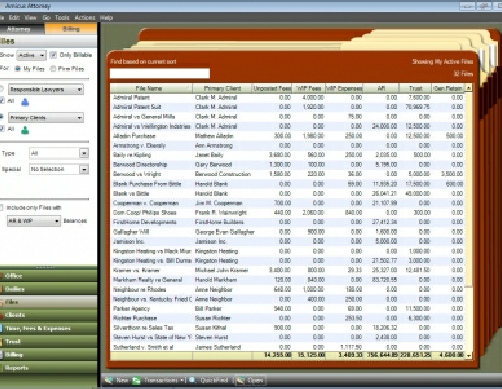Toggle All checkbox under Primary Clients

pos(2,129)
